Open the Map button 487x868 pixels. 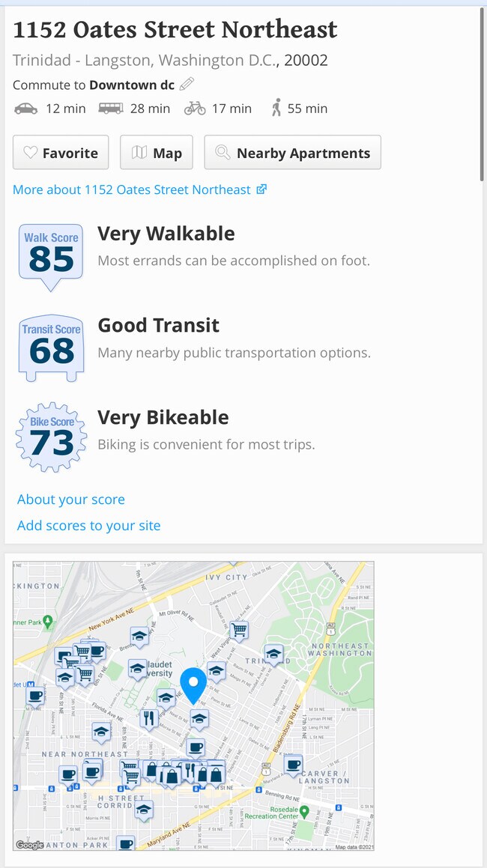(x=157, y=153)
